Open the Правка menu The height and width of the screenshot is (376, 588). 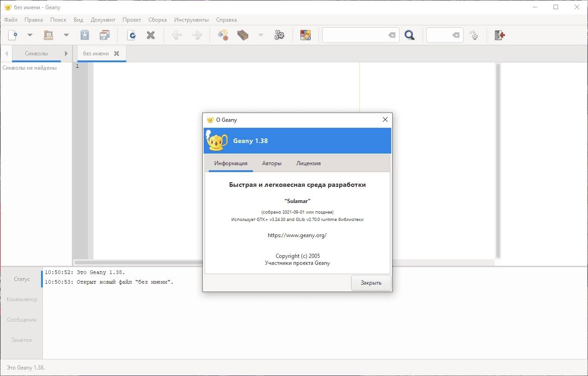tap(34, 20)
